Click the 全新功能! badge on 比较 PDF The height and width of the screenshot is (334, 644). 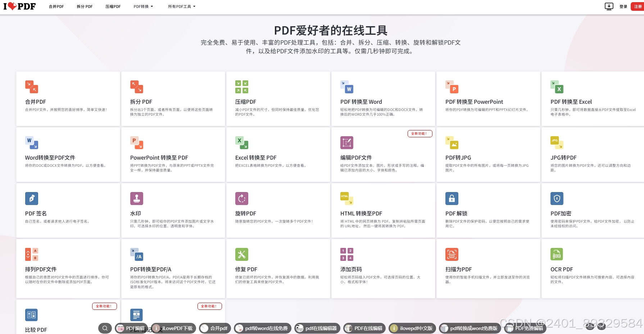104,306
